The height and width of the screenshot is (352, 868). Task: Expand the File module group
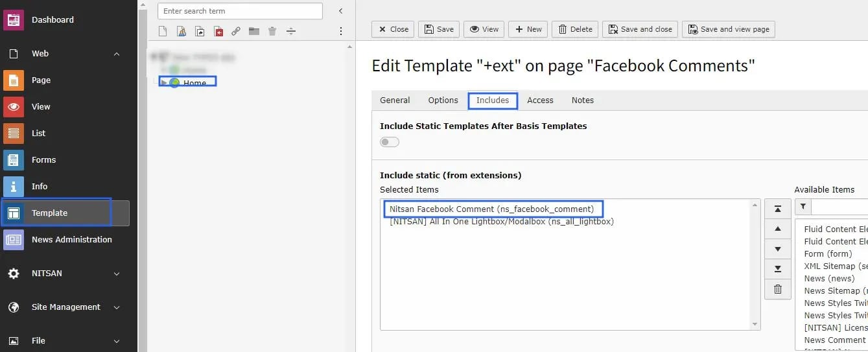pyautogui.click(x=117, y=341)
